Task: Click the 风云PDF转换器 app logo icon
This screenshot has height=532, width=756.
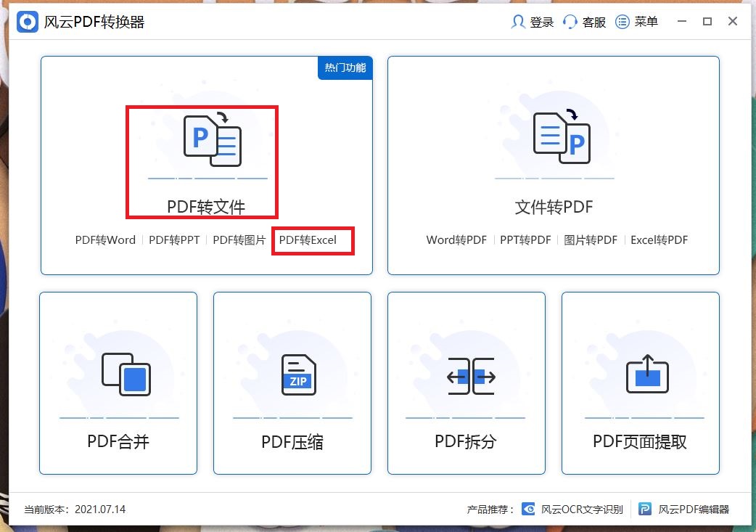Action: point(28,22)
